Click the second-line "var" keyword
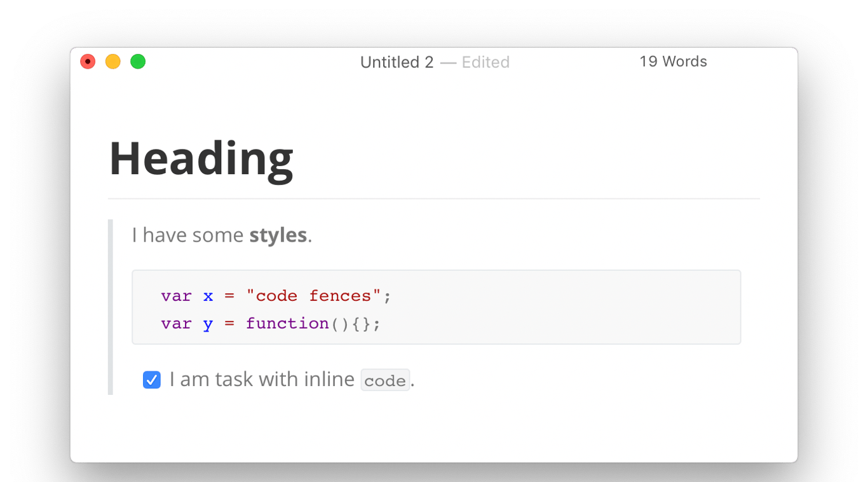Screen dimensions: 868x482 pyautogui.click(x=176, y=324)
